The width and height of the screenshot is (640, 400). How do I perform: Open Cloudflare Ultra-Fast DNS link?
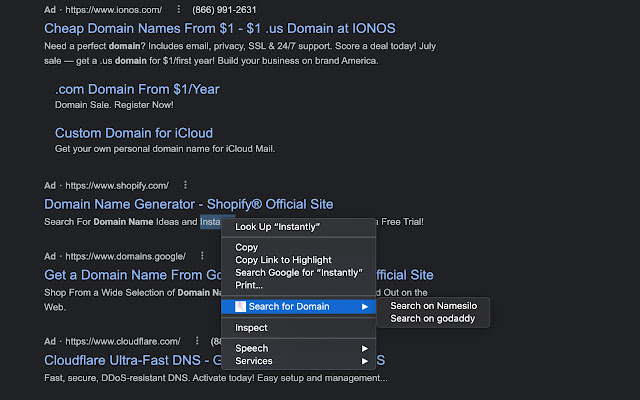pyautogui.click(x=133, y=360)
